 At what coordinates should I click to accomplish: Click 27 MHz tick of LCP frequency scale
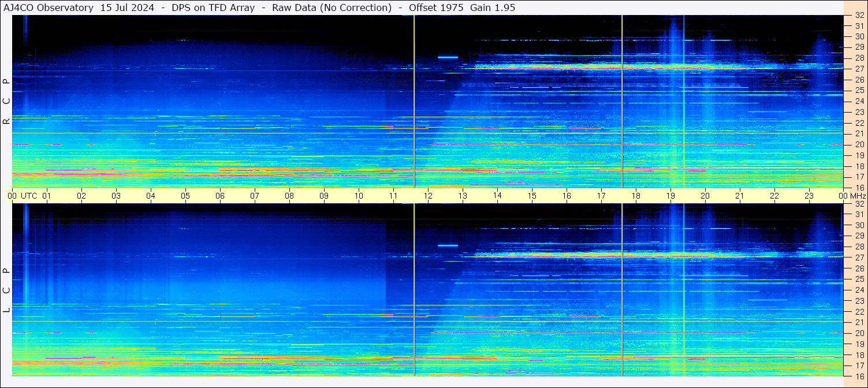(859, 258)
